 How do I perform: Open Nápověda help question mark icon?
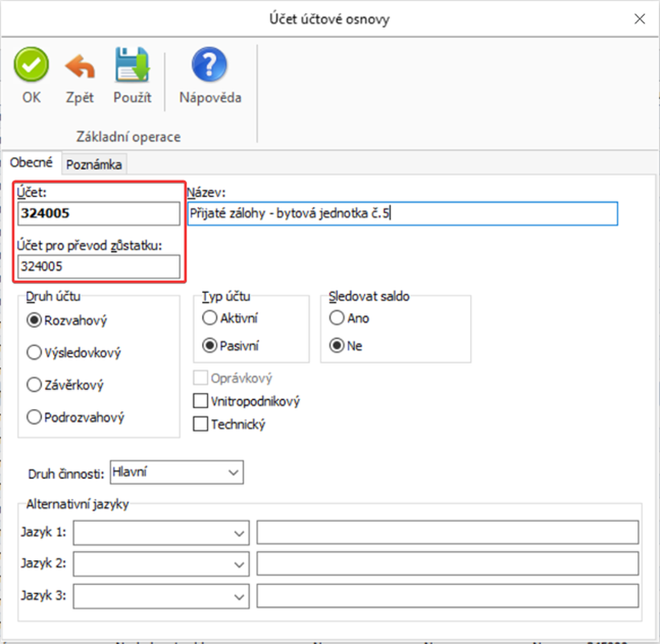[208, 66]
